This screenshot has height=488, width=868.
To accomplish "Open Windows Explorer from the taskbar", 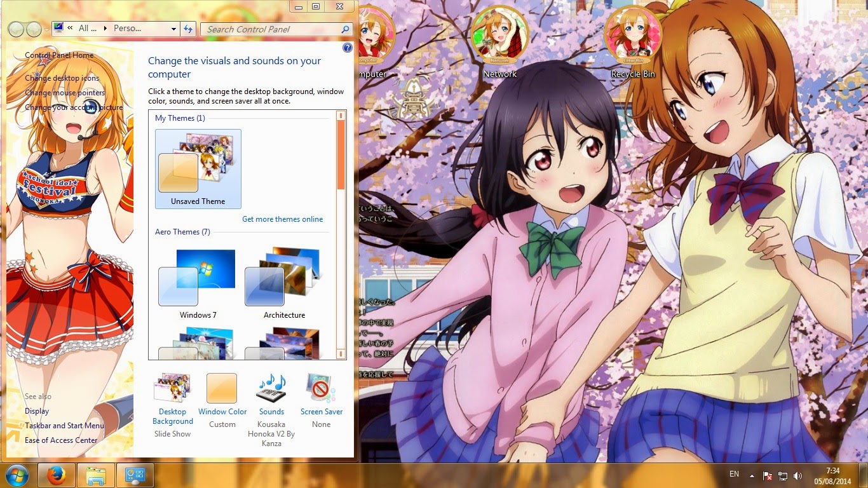I will pos(96,475).
